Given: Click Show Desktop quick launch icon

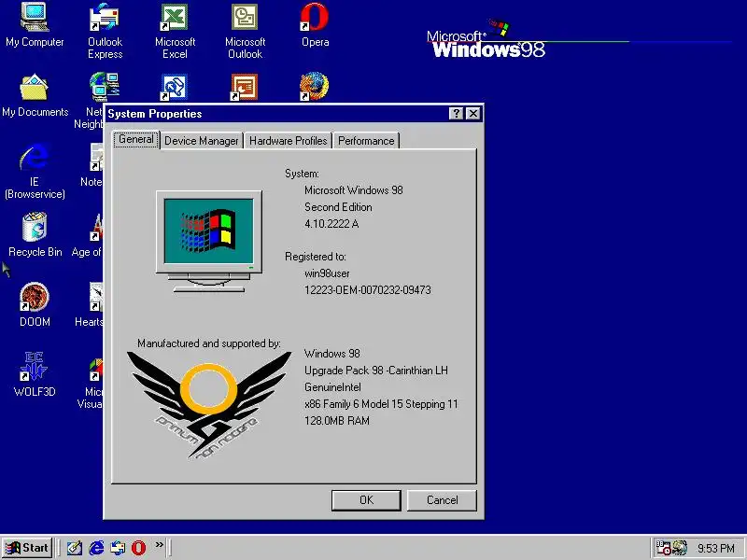Looking at the screenshot, I should coord(75,548).
